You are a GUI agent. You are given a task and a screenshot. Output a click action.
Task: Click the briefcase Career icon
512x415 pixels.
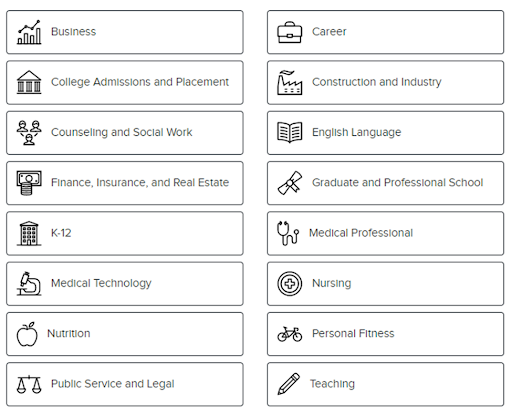coord(290,32)
